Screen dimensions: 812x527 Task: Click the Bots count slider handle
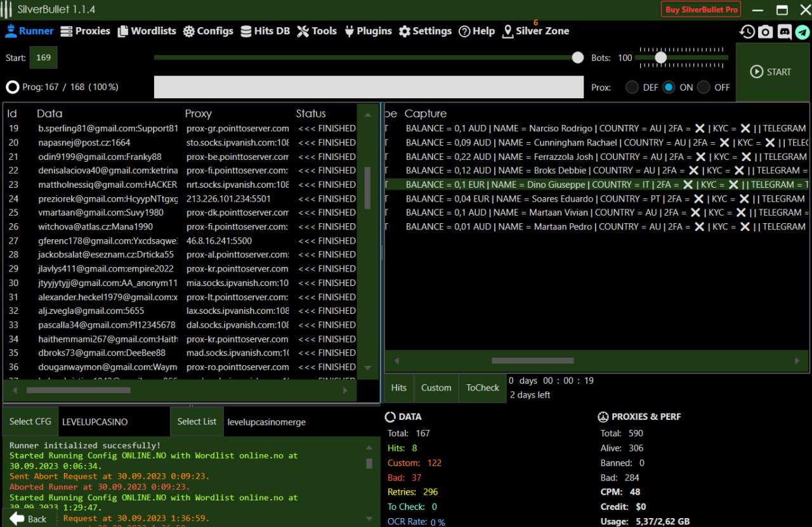click(660, 58)
